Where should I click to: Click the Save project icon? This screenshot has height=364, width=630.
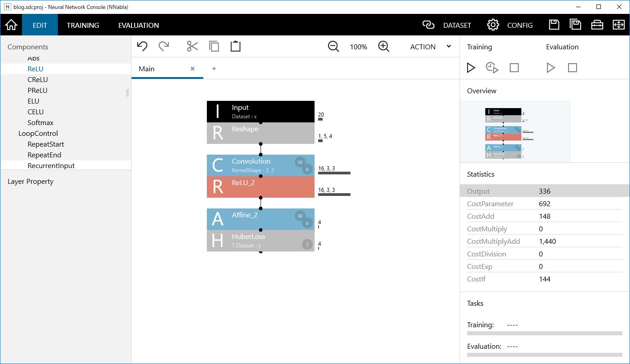554,25
